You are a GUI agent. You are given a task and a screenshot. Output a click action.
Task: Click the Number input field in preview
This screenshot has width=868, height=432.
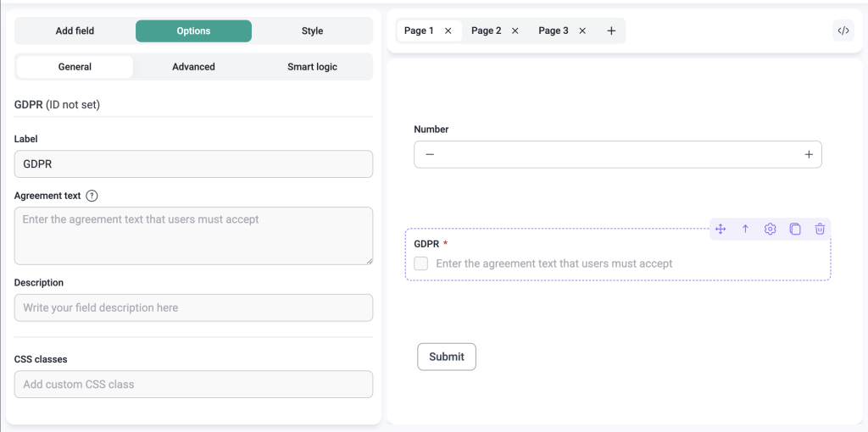(618, 155)
